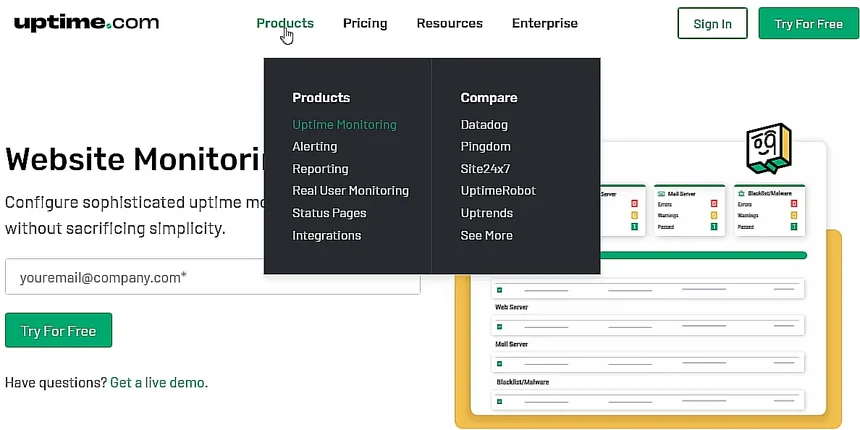Click the Mail Server status card
This screenshot has width=860, height=430.
coord(689,211)
